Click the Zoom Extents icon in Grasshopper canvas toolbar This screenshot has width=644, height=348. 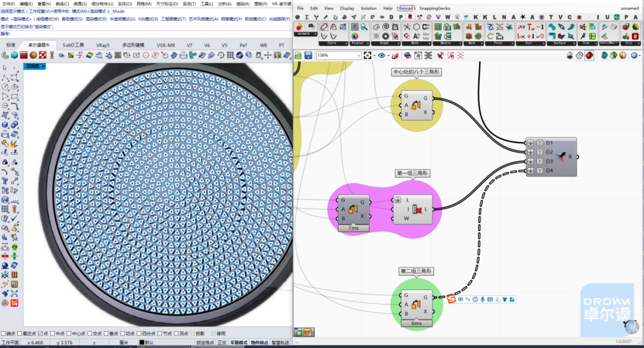point(367,56)
